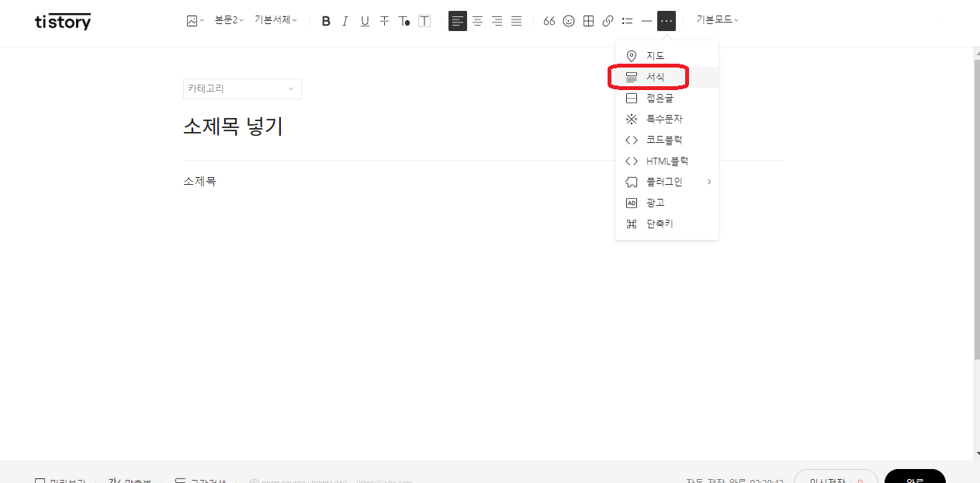Viewport: 980px width, 483px height.
Task: Open the emoji picker
Action: 569,21
